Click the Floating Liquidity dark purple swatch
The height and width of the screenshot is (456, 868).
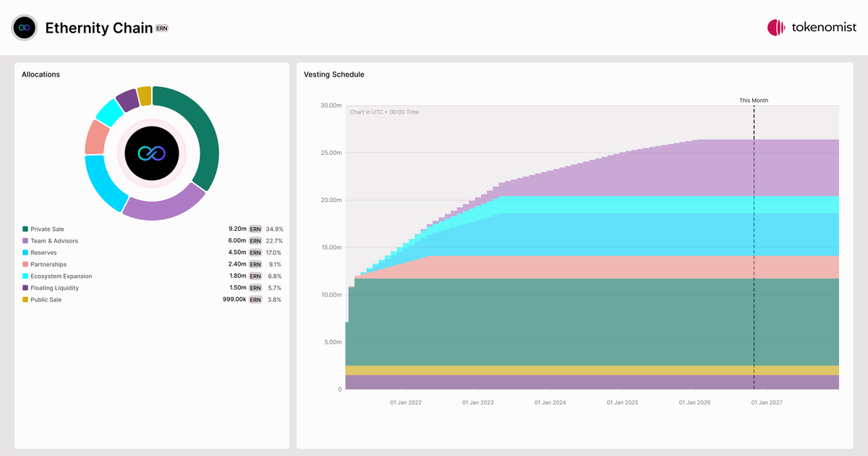(25, 288)
